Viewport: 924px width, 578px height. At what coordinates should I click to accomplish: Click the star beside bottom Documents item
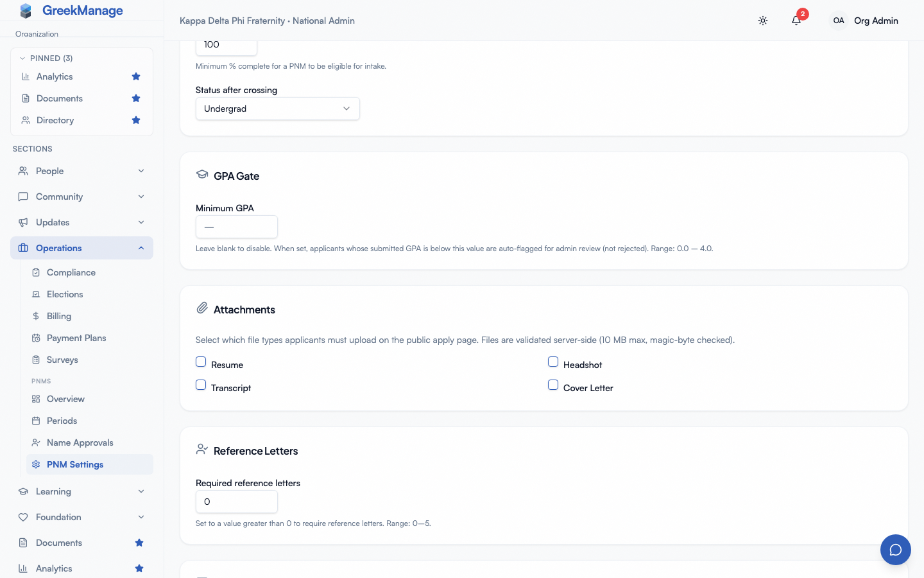point(139,543)
